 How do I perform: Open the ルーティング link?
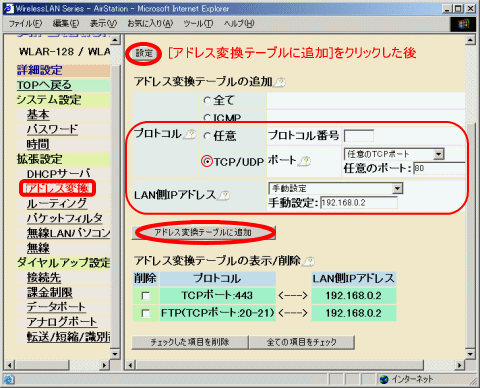pos(57,203)
